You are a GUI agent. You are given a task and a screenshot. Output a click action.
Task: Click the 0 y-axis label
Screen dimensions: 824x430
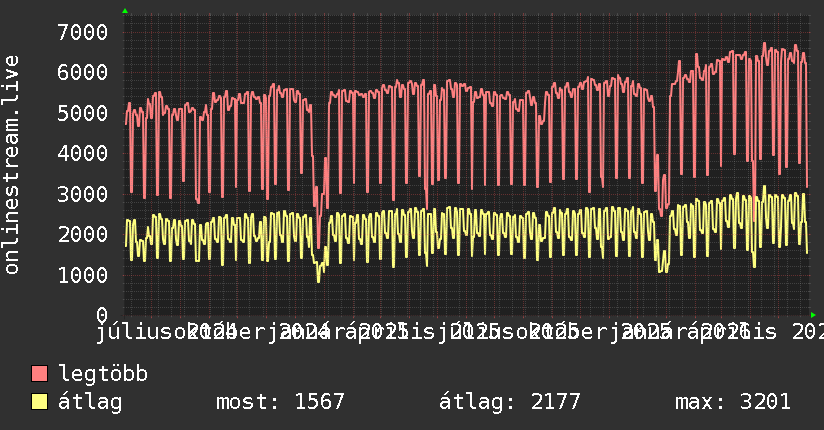(x=102, y=315)
